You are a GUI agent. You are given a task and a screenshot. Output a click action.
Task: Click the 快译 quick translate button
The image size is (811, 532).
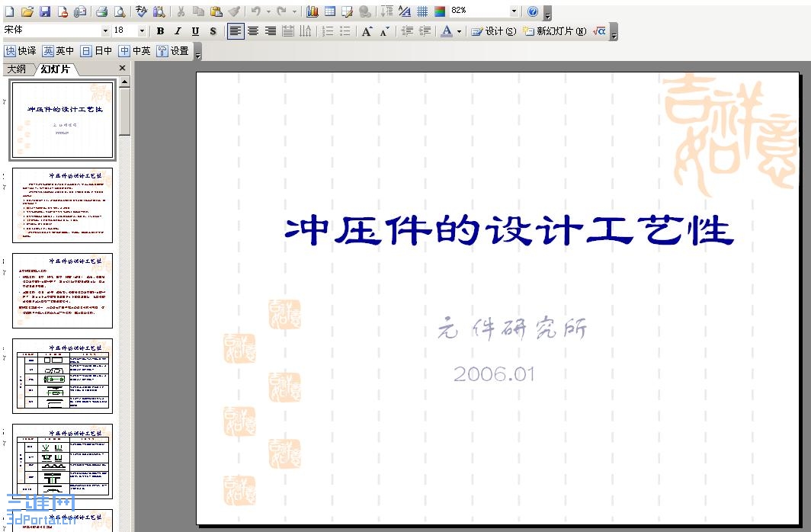coord(21,50)
